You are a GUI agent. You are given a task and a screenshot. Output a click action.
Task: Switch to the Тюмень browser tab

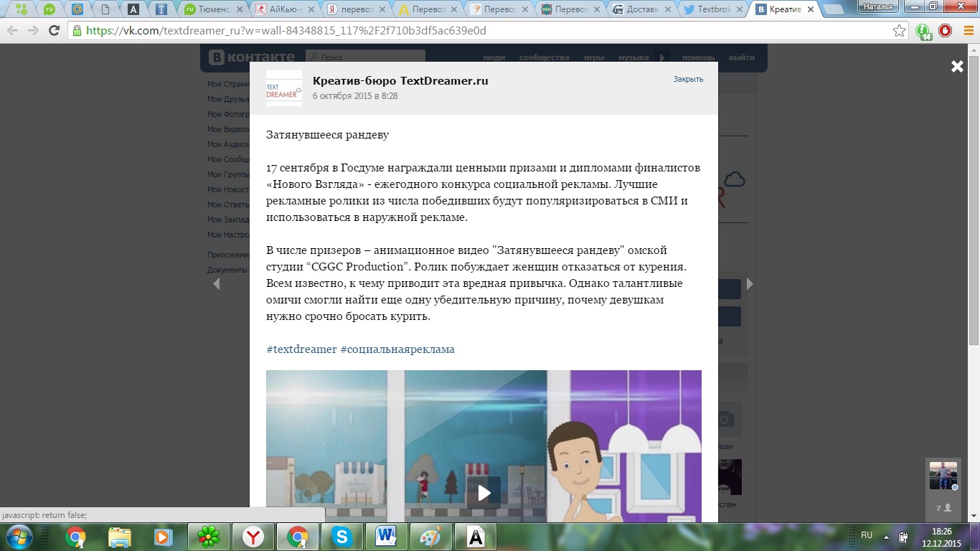(212, 9)
